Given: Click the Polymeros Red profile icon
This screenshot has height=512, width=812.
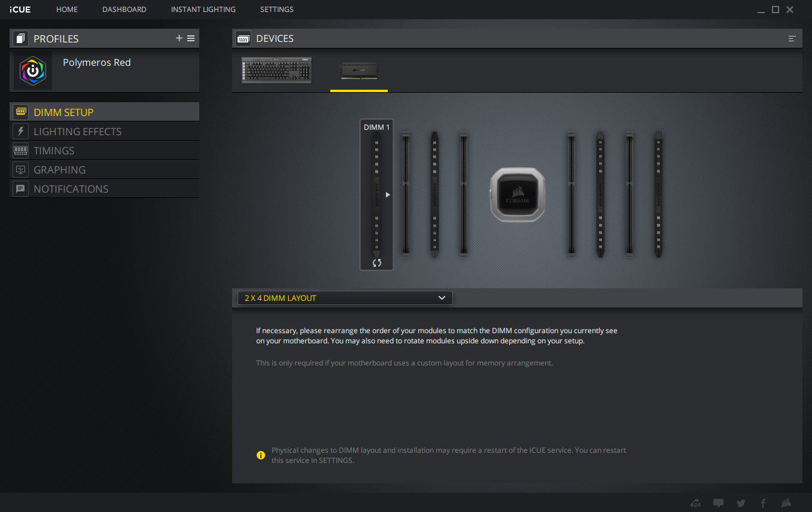Looking at the screenshot, I should [33, 71].
